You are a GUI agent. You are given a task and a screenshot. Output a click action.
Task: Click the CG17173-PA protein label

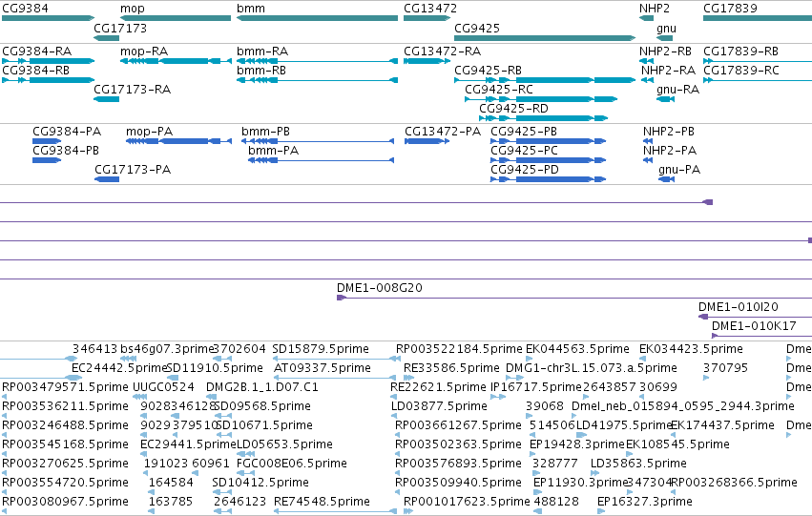133,170
